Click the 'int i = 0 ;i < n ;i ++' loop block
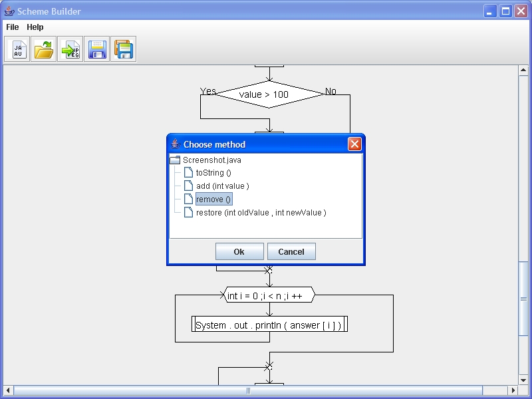Viewport: 532px width, 399px height. (269, 295)
